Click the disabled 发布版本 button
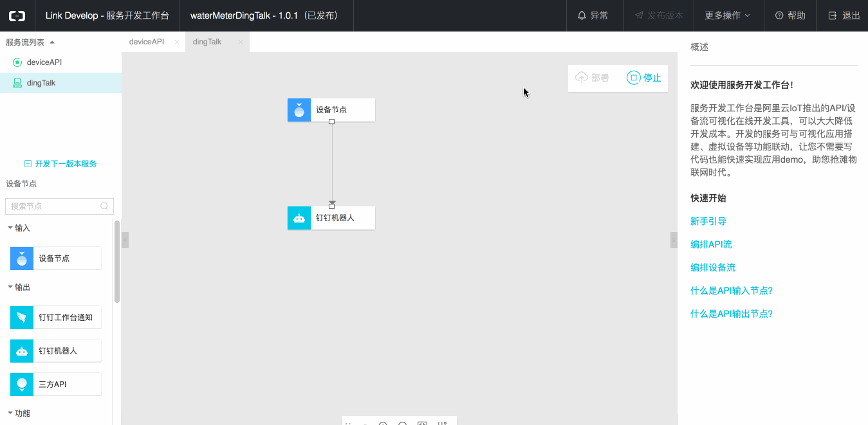The width and height of the screenshot is (868, 425). point(659,15)
